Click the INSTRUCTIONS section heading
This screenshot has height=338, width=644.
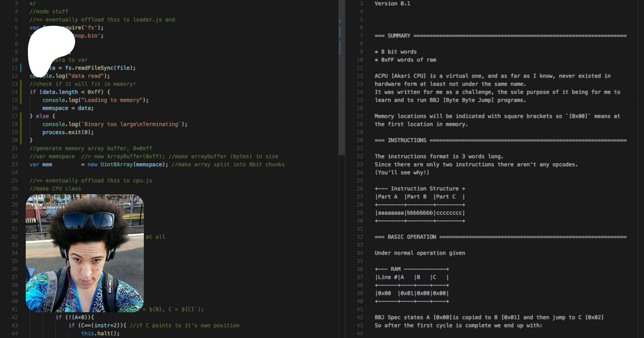pos(407,140)
